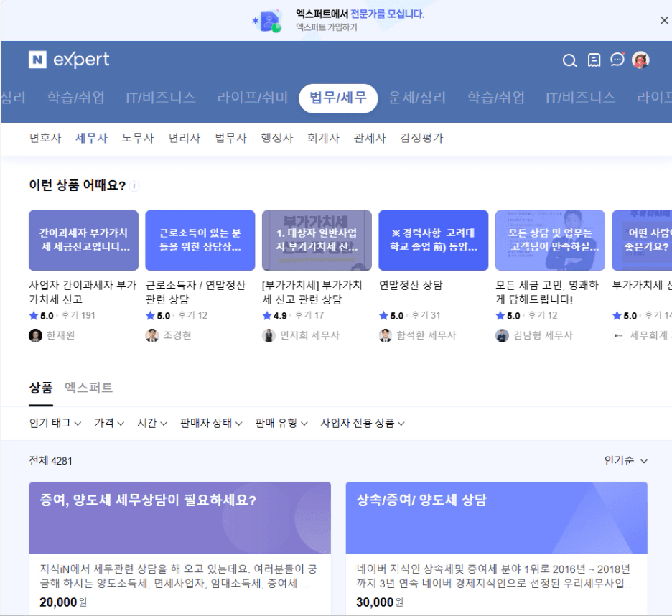Viewport: 672px width, 616px height.
Task: Expand the 가격 filter dropdown
Action: pyautogui.click(x=109, y=424)
